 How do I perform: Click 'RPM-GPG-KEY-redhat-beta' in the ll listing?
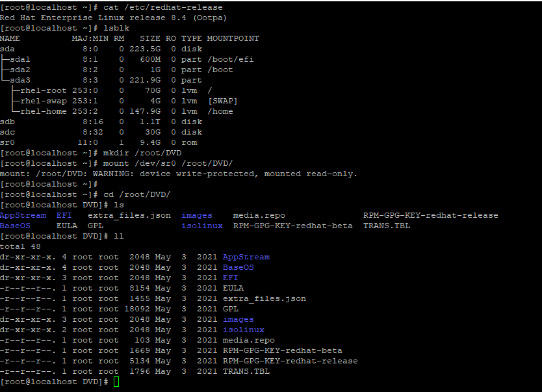283,350
